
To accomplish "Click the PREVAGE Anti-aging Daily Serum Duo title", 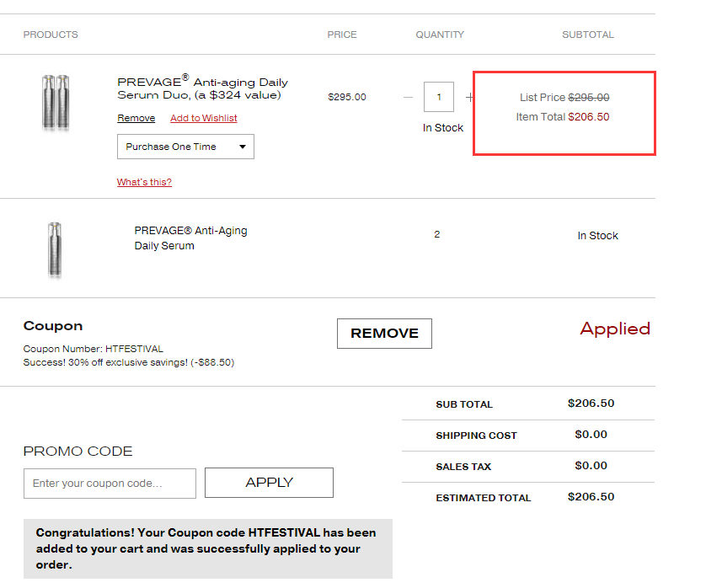I will point(202,88).
